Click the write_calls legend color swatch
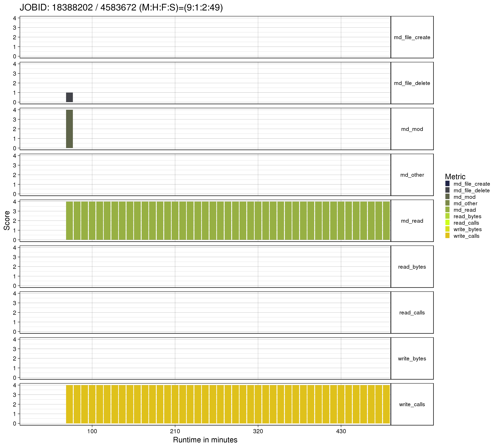The image size is (498, 448). [x=447, y=236]
